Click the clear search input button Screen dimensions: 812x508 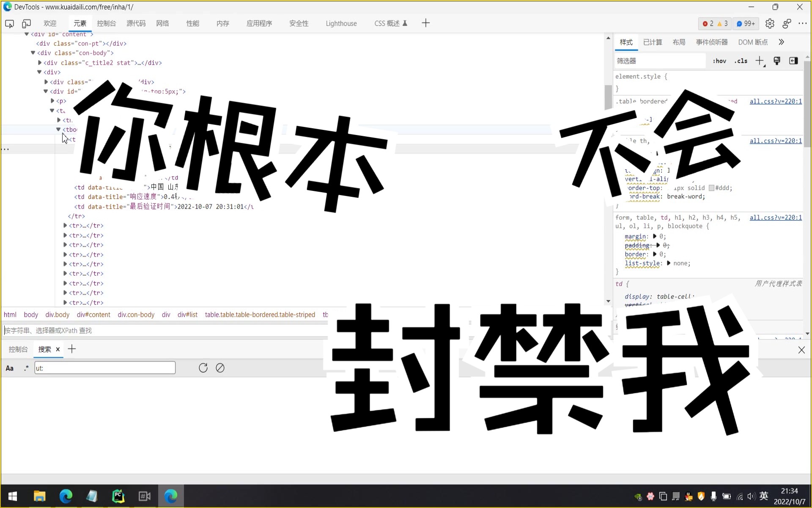(220, 367)
